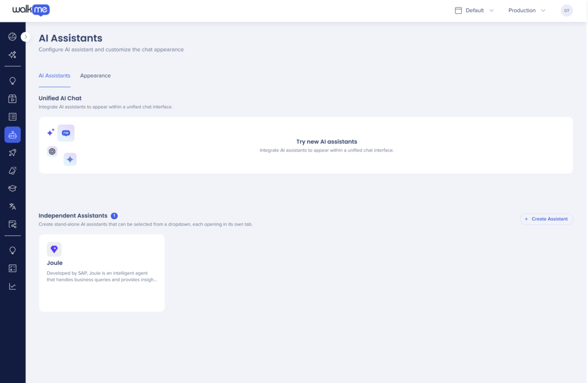Click the DT user avatar

567,11
